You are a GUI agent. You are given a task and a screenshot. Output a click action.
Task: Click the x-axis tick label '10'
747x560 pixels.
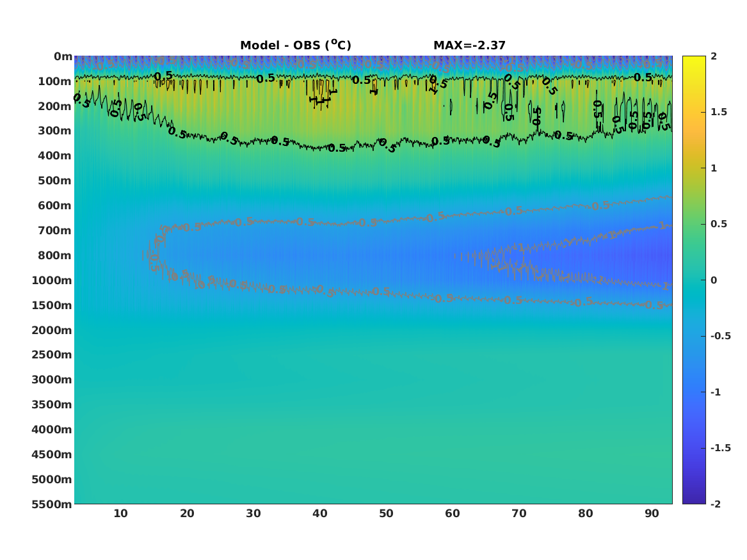120,513
